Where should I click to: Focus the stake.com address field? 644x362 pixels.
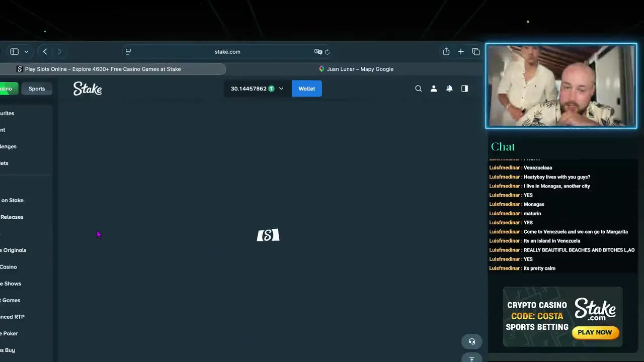pos(227,52)
